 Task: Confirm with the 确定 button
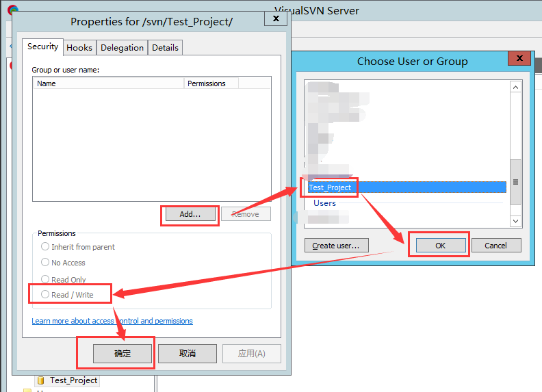pyautogui.click(x=122, y=353)
